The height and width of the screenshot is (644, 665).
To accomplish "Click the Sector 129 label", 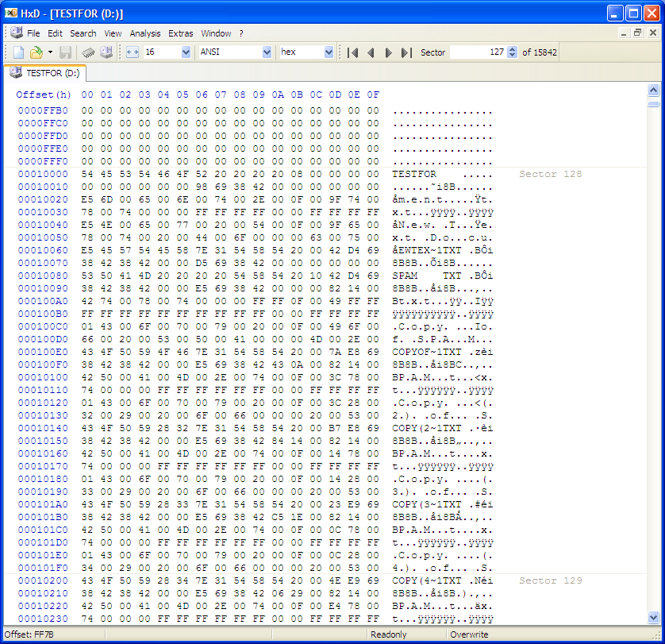I will 550,580.
